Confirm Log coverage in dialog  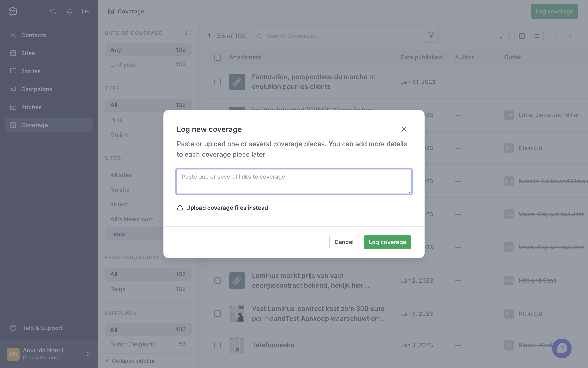(x=387, y=242)
